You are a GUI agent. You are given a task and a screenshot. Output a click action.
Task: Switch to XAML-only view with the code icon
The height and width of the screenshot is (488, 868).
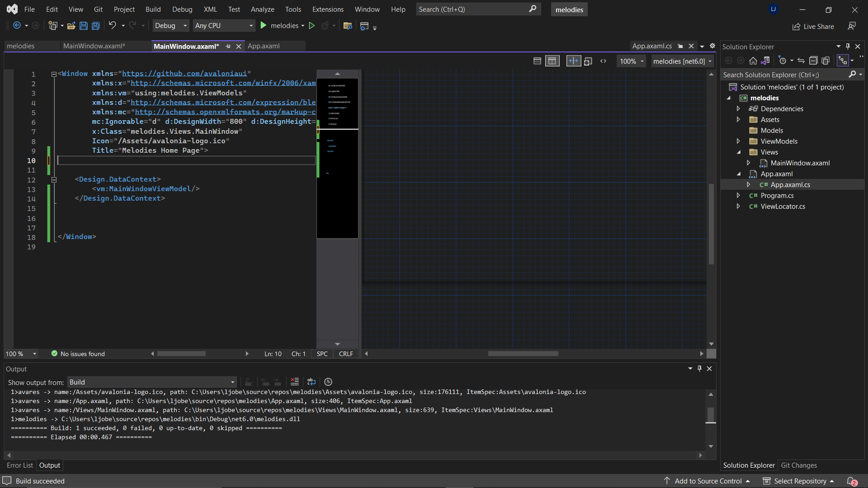[604, 61]
